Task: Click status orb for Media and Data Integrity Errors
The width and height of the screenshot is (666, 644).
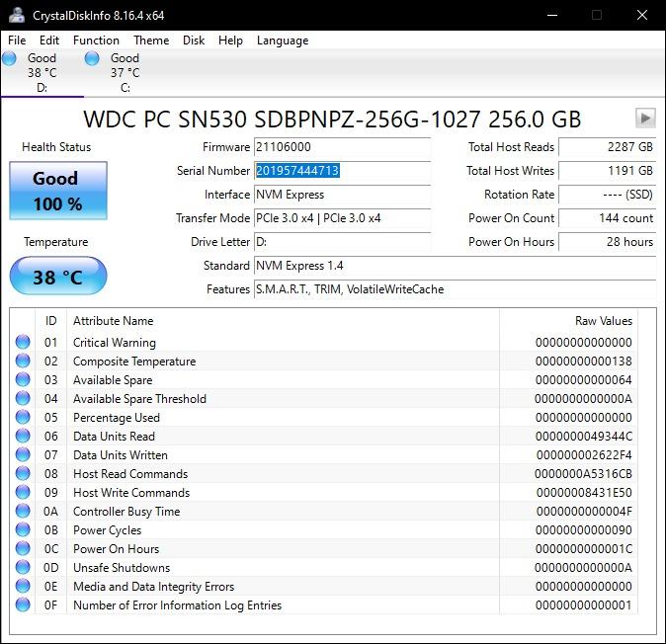Action: coord(23,587)
